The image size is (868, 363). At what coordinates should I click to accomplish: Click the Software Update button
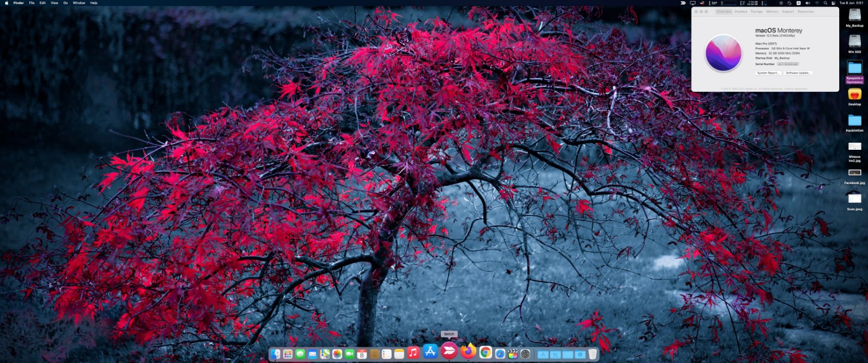click(x=797, y=73)
